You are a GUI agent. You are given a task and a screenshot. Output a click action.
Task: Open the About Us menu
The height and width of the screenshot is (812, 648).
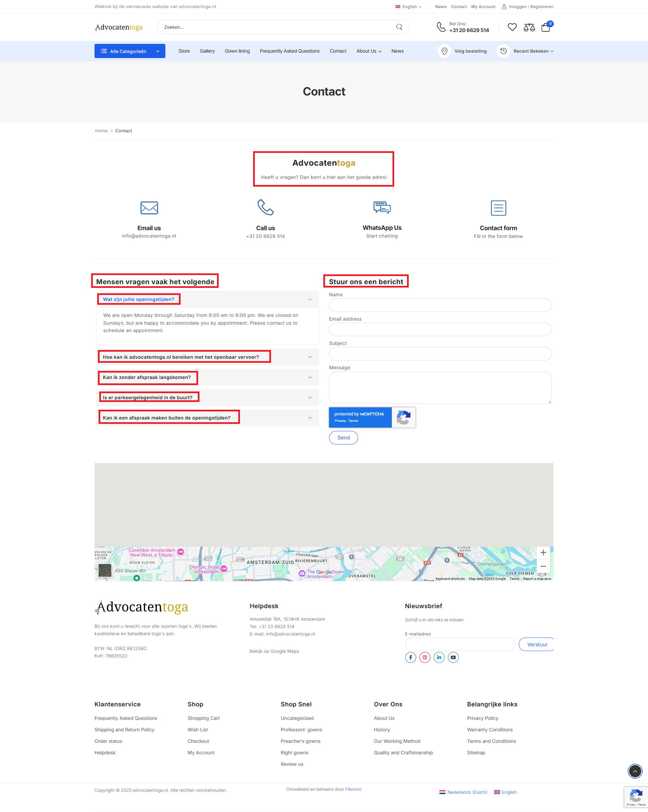pos(369,51)
